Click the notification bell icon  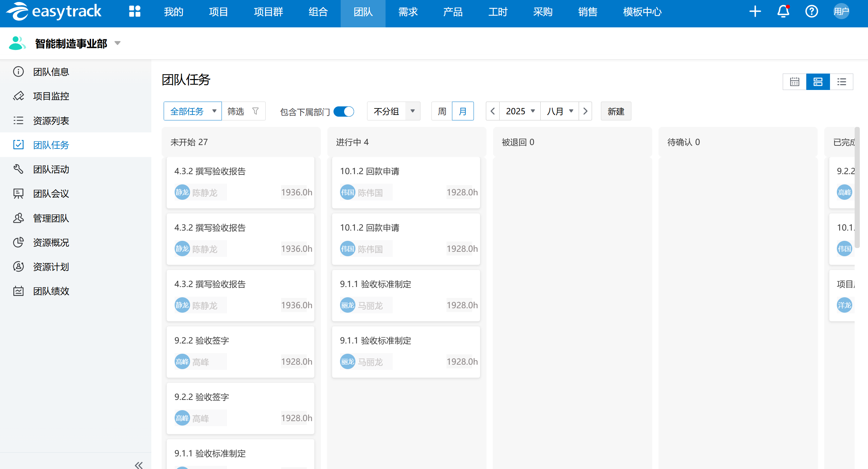tap(783, 12)
